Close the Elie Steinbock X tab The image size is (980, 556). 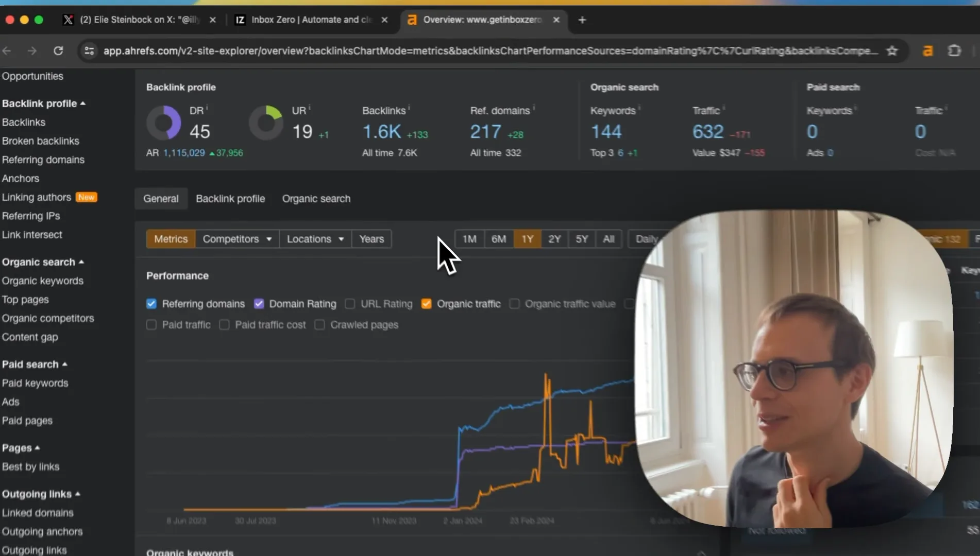coord(212,20)
